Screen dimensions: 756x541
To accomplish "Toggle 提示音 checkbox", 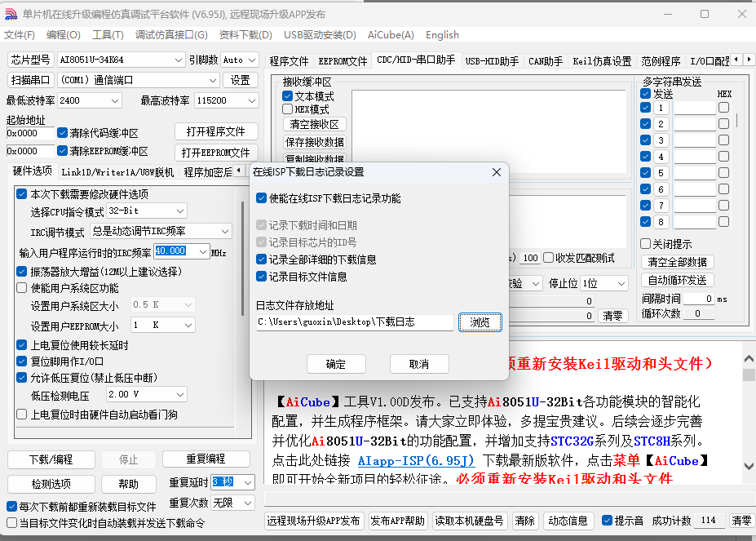I will tap(607, 521).
